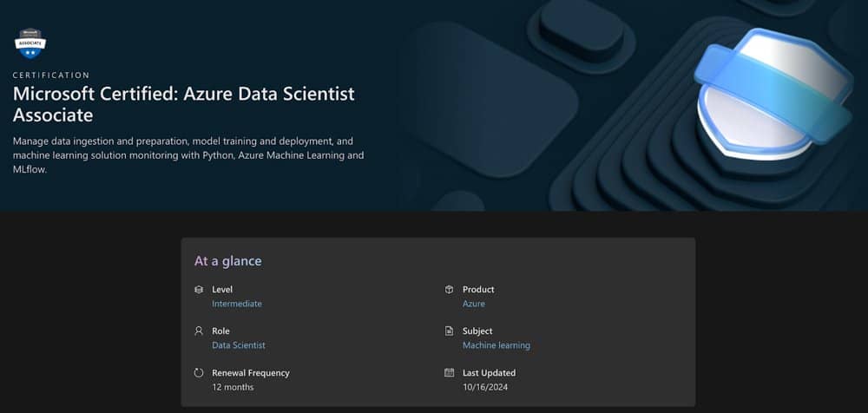Click the Role person icon
The width and height of the screenshot is (868, 413).
click(199, 331)
